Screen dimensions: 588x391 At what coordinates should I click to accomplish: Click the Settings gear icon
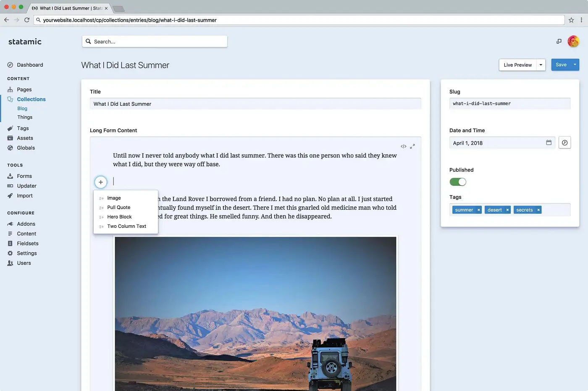pos(10,253)
